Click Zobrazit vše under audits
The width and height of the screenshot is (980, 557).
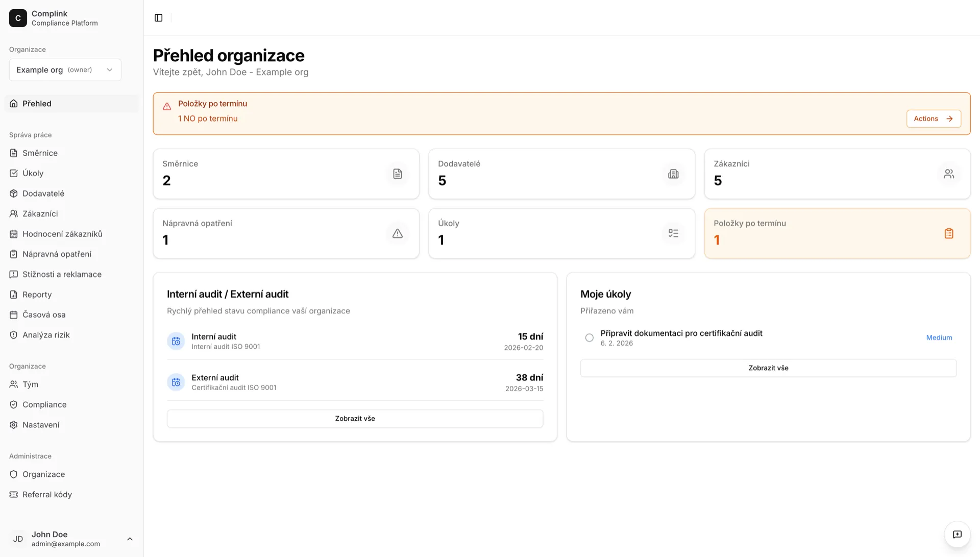(x=355, y=418)
